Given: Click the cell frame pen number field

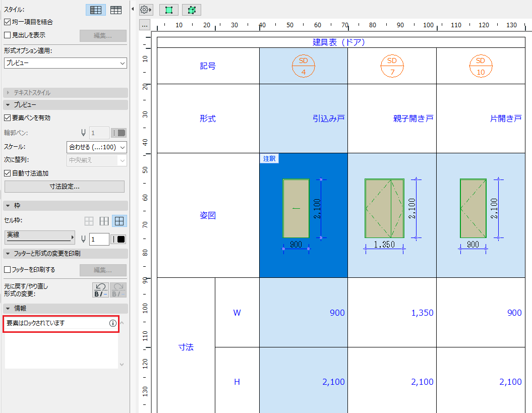Looking at the screenshot, I should [99, 239].
